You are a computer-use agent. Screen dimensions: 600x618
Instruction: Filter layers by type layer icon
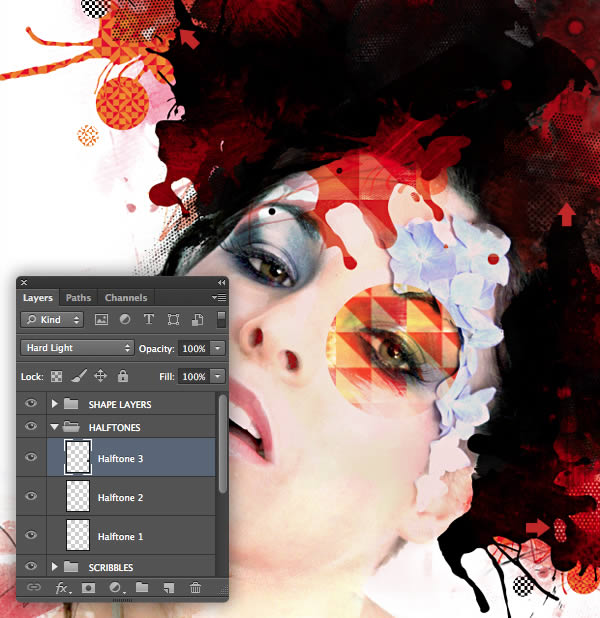[x=149, y=319]
